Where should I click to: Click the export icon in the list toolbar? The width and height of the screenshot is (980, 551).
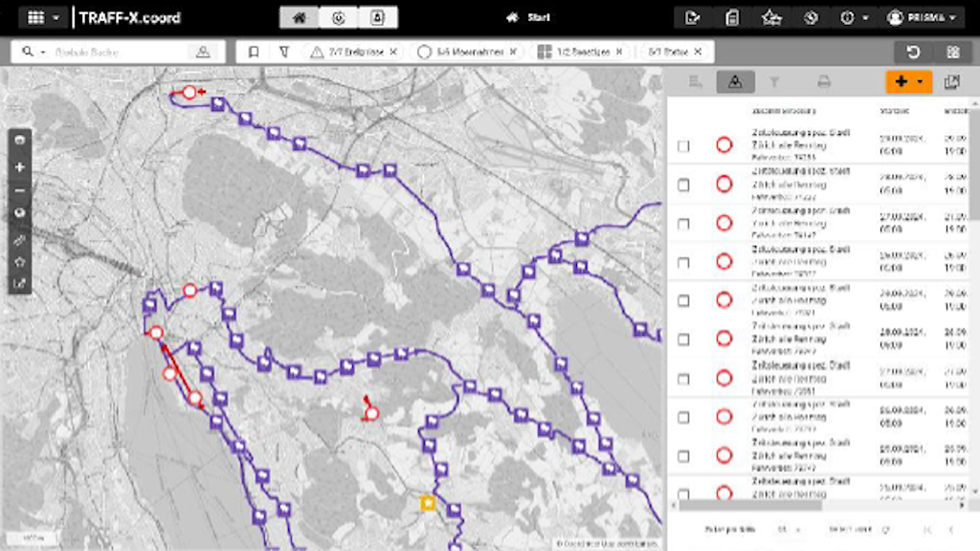pyautogui.click(x=951, y=82)
